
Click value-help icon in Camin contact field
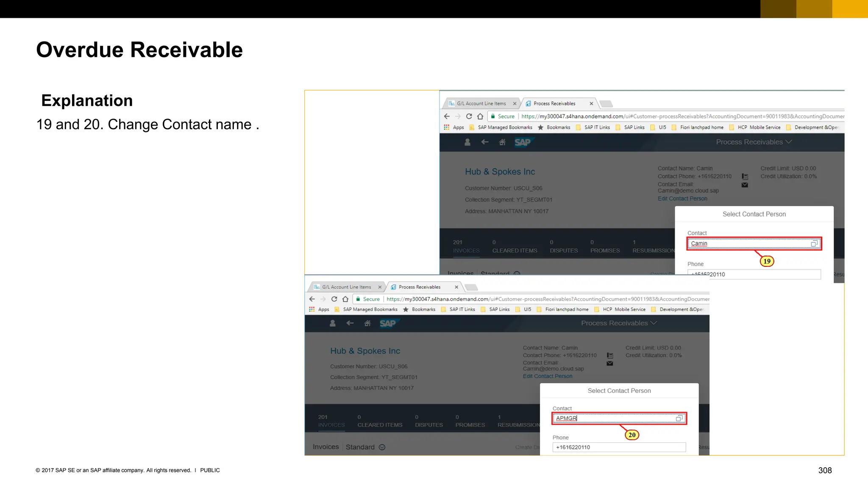point(814,244)
